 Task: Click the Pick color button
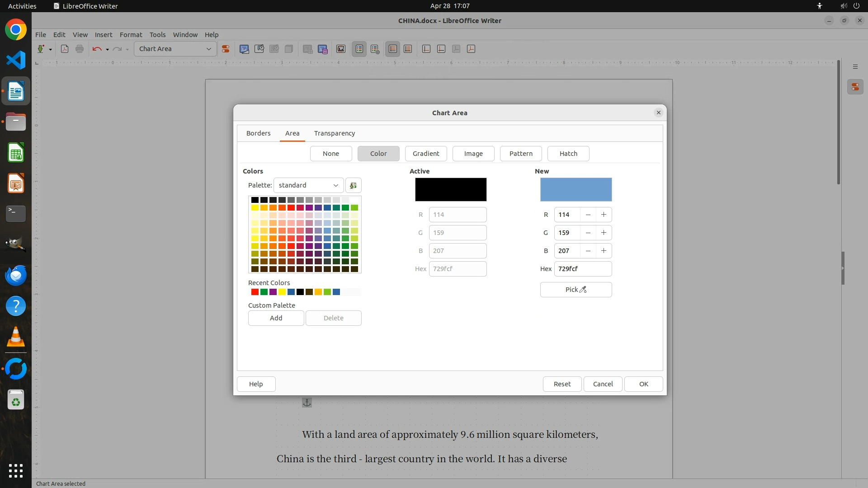(x=576, y=290)
